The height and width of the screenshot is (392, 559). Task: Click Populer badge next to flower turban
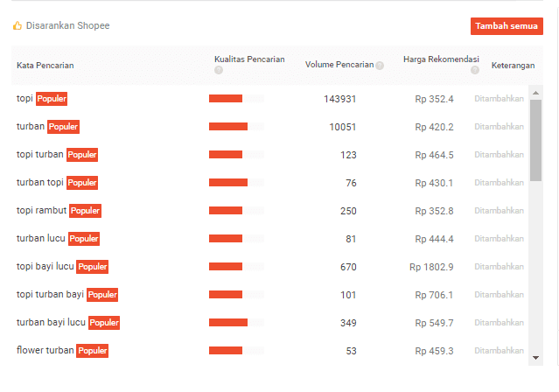coord(93,351)
